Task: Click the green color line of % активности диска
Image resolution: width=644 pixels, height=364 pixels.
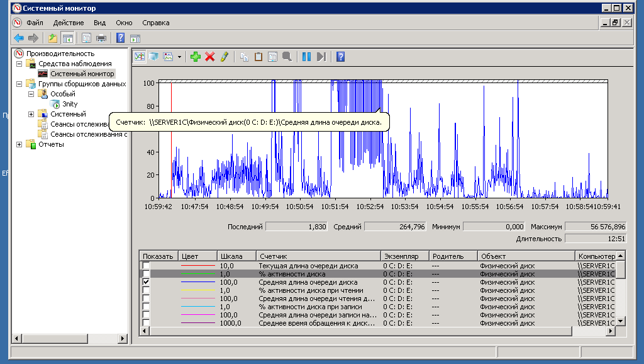Action: point(197,275)
